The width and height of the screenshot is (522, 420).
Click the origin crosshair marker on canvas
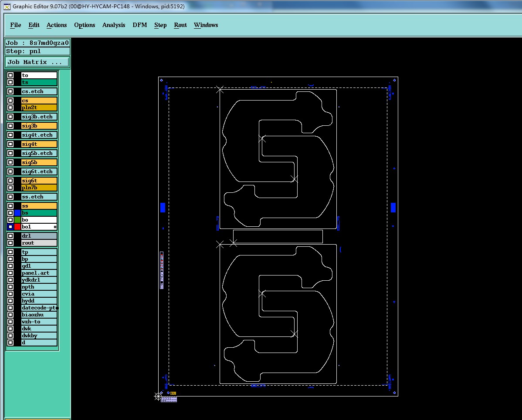pyautogui.click(x=158, y=396)
